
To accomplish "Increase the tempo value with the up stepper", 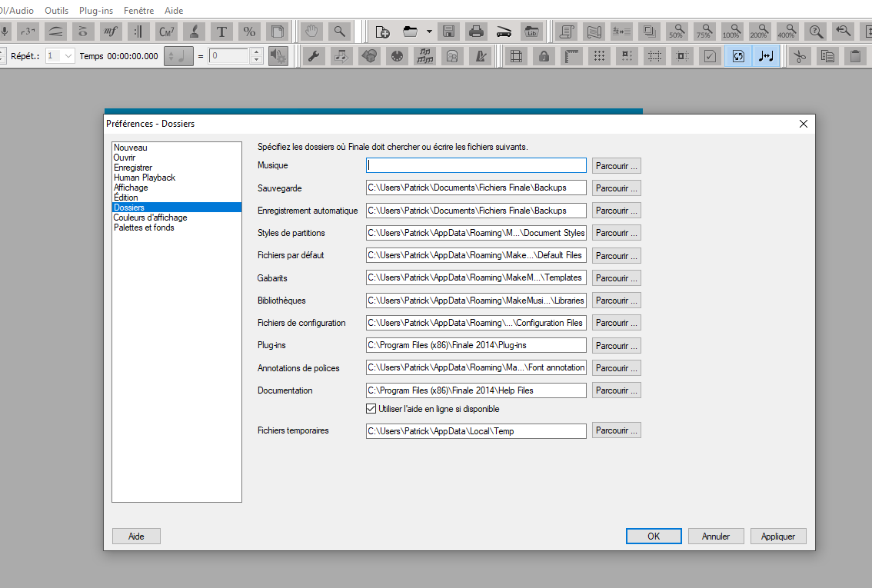I will pos(257,52).
